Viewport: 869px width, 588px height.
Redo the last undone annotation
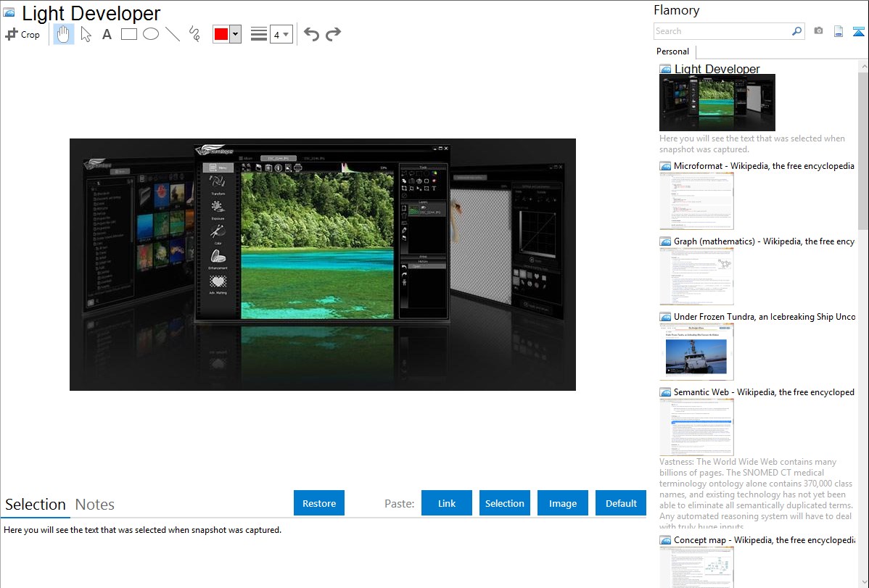point(333,34)
